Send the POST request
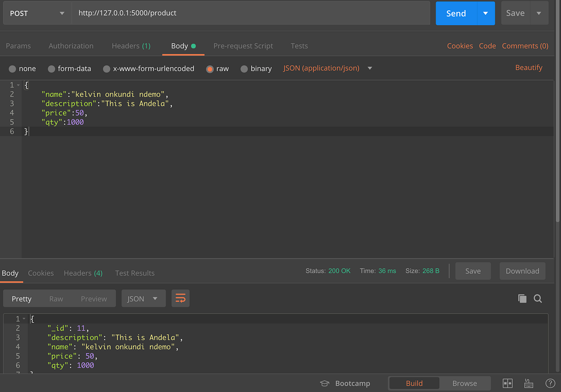The width and height of the screenshot is (561, 392). [x=456, y=13]
